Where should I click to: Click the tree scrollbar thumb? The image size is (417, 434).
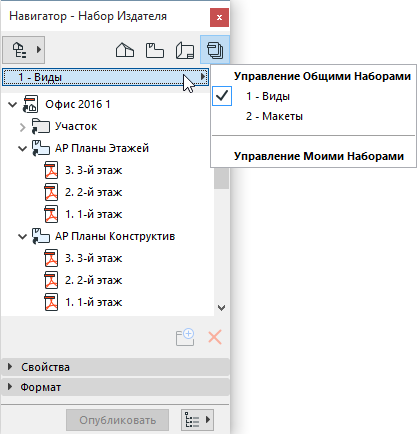(x=221, y=179)
